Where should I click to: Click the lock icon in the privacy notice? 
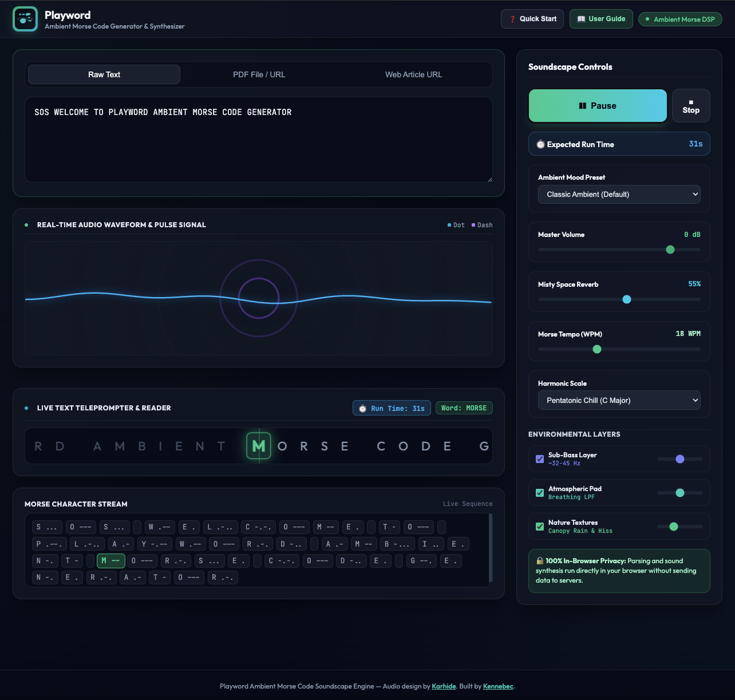coord(540,561)
